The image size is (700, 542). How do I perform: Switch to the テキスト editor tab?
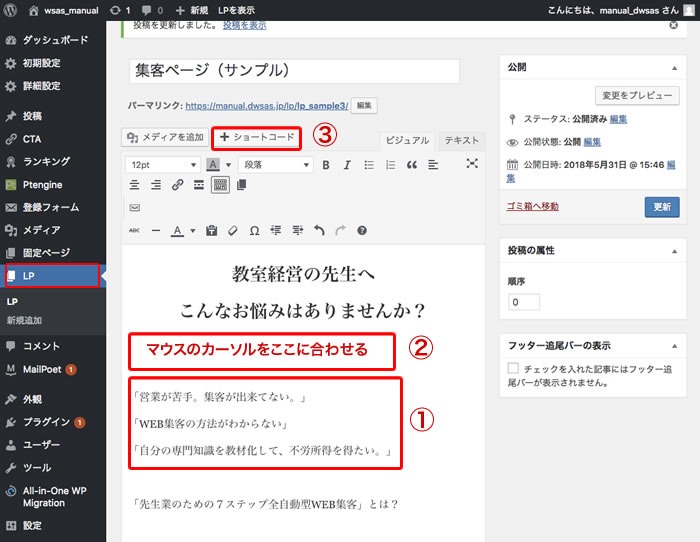pyautogui.click(x=461, y=141)
